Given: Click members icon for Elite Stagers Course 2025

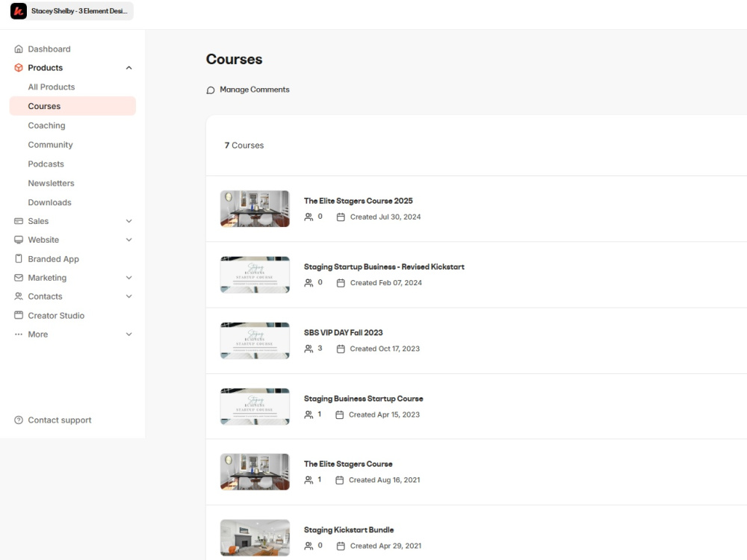Looking at the screenshot, I should click(x=309, y=217).
